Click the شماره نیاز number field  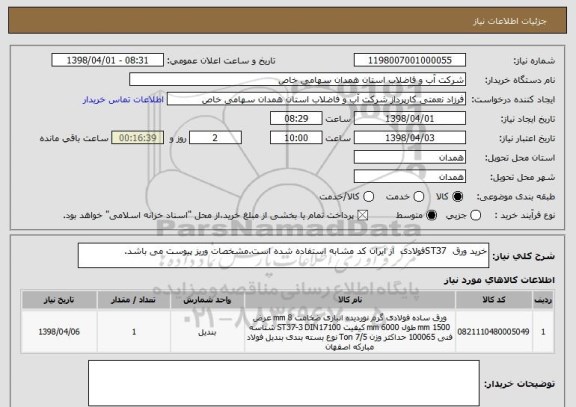pyautogui.click(x=410, y=60)
